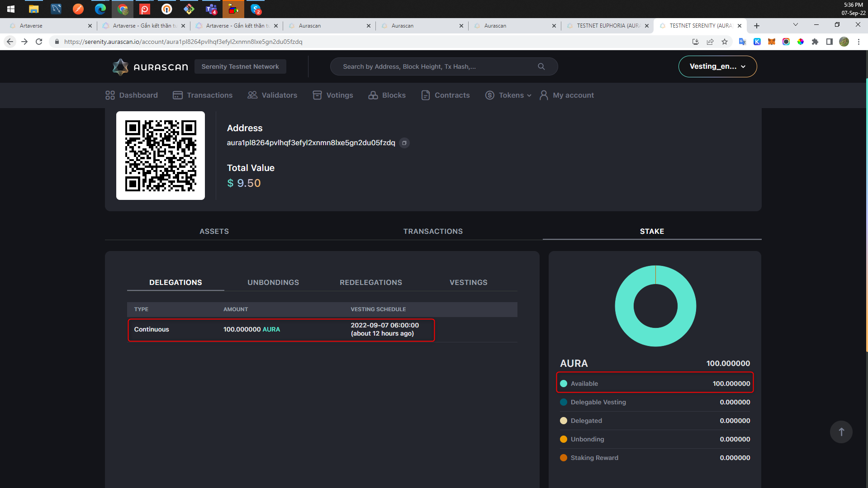Screen dimensions: 868x488
Task: Open the tab search chevron next to tabs
Action: [x=795, y=25]
